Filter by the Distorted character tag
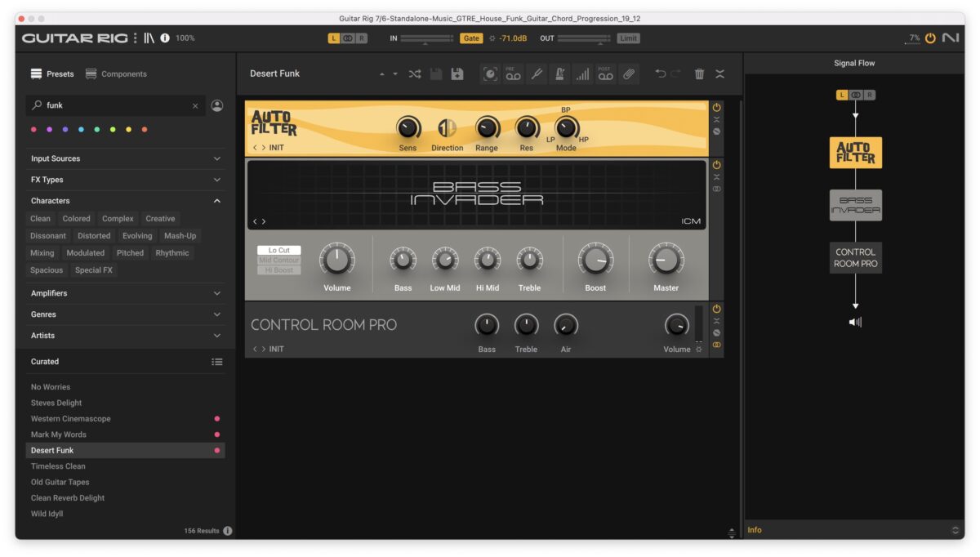This screenshot has height=557, width=980. click(x=94, y=236)
